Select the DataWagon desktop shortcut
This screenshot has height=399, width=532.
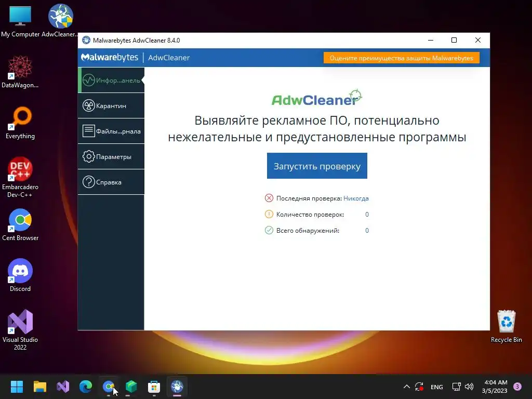click(x=20, y=72)
